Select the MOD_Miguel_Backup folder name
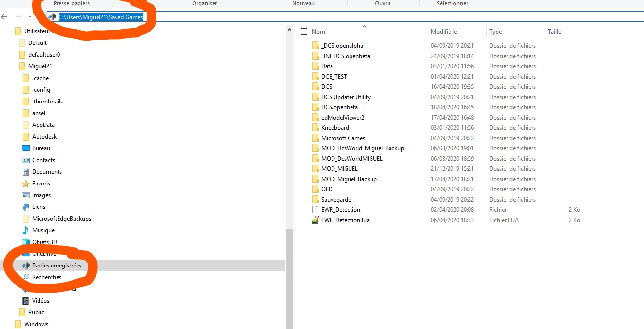This screenshot has height=329, width=644. 349,179
